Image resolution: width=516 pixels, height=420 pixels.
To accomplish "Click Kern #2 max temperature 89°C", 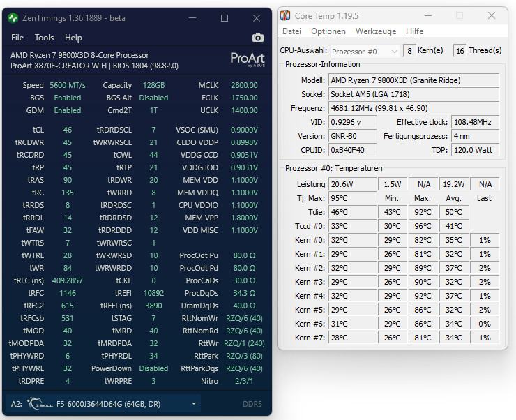I will [423, 268].
